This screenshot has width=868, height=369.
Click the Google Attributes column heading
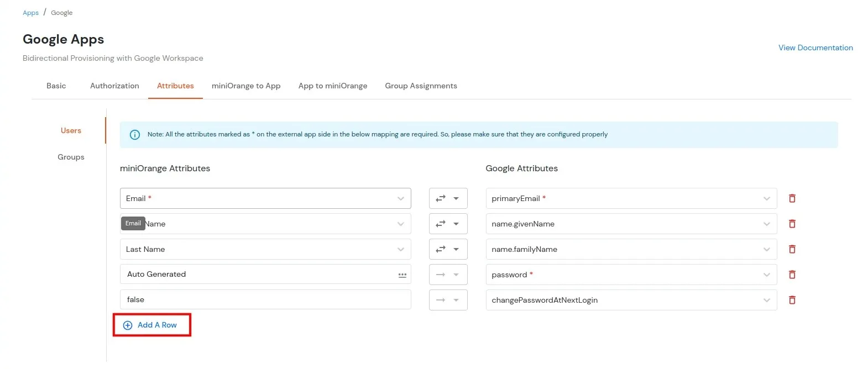point(521,168)
